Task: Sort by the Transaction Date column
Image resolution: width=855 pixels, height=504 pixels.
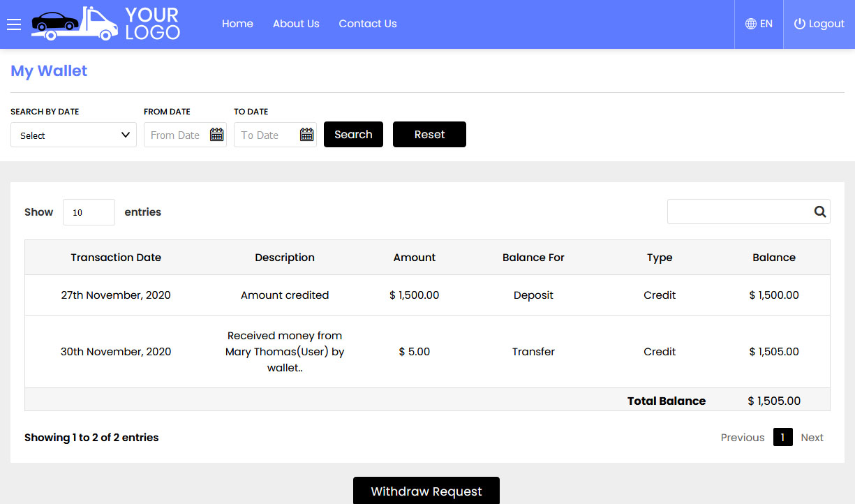Action: 116,258
